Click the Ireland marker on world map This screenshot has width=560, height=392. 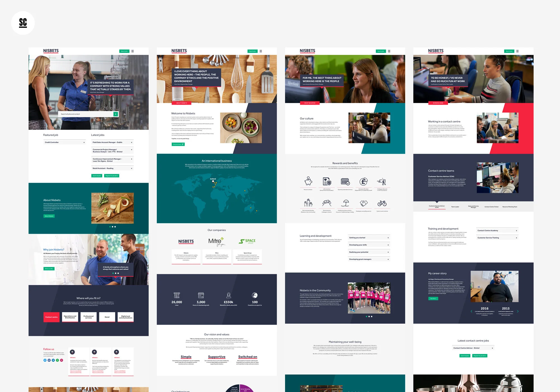(x=213, y=181)
